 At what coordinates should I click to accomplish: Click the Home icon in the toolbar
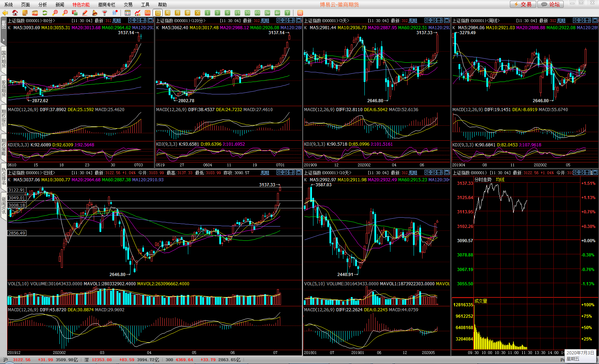click(15, 13)
